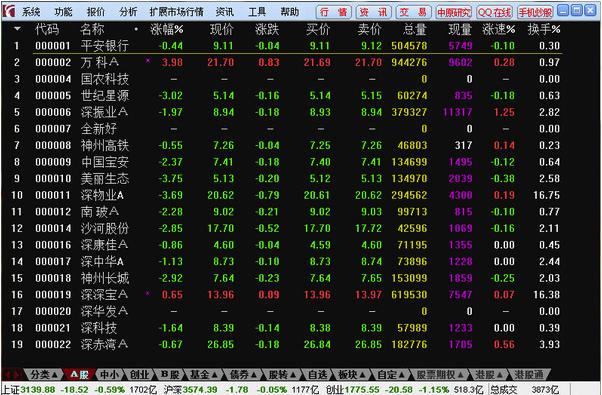The height and width of the screenshot is (395, 602).
Task: Click the left arrow of tab scroller
Action: click(7, 374)
